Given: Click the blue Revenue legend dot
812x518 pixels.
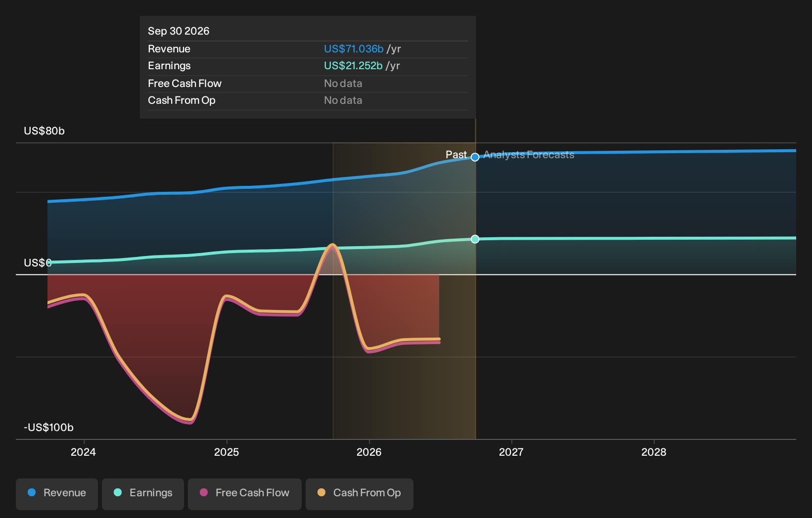Looking at the screenshot, I should coord(32,492).
